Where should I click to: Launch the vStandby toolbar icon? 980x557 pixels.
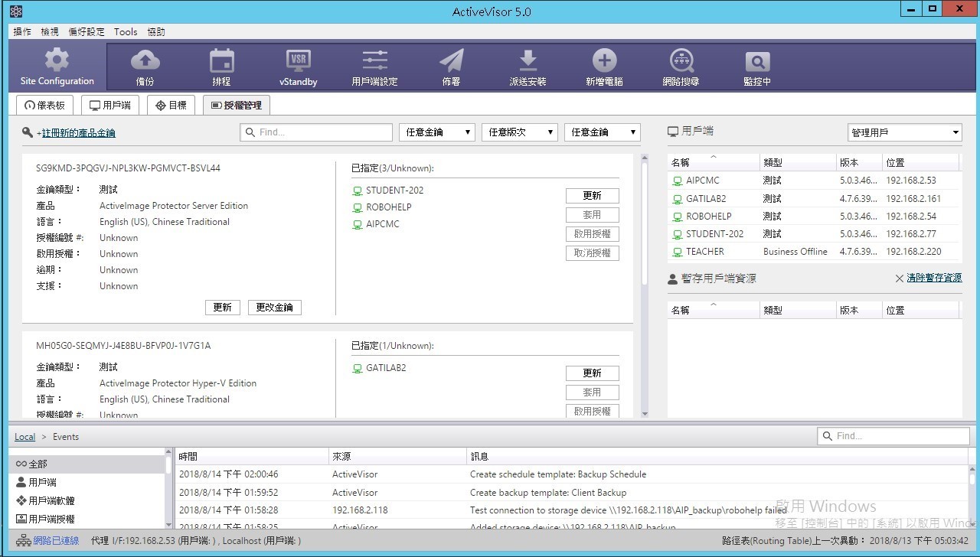298,61
